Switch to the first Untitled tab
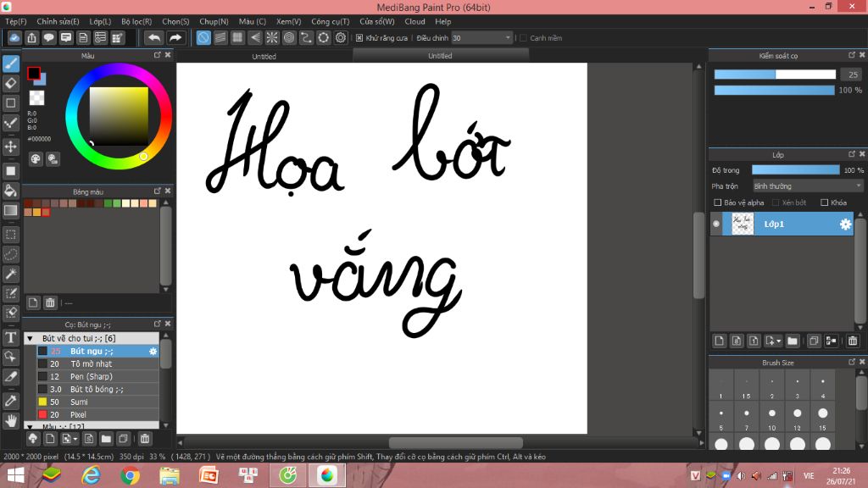The height and width of the screenshot is (488, 868). tap(264, 56)
